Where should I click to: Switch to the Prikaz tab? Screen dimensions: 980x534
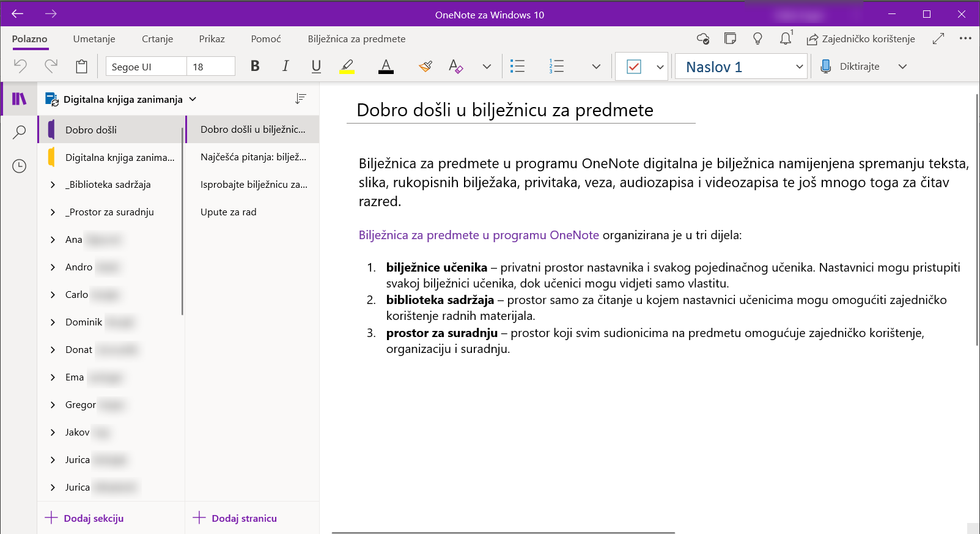tap(212, 39)
